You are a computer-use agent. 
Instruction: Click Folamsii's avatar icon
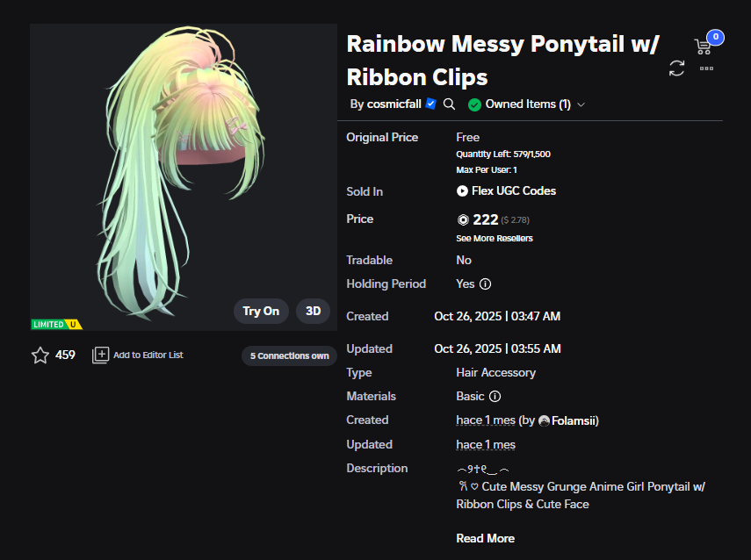[544, 420]
